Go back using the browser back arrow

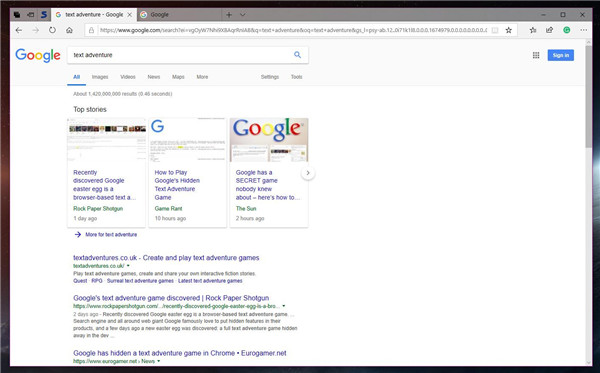click(19, 30)
